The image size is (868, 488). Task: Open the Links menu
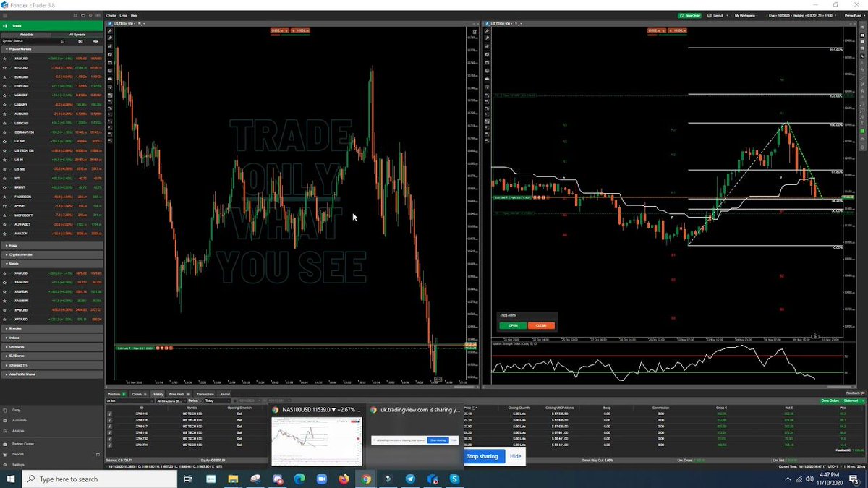pos(123,15)
